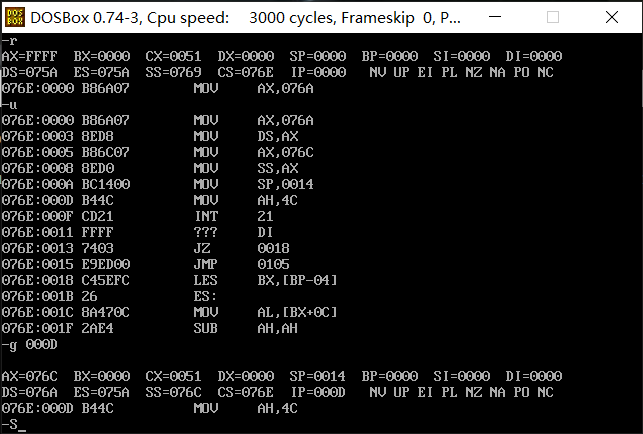Click the 'IP=000D' register value
Image resolution: width=643 pixels, height=434 pixels.
[319, 392]
